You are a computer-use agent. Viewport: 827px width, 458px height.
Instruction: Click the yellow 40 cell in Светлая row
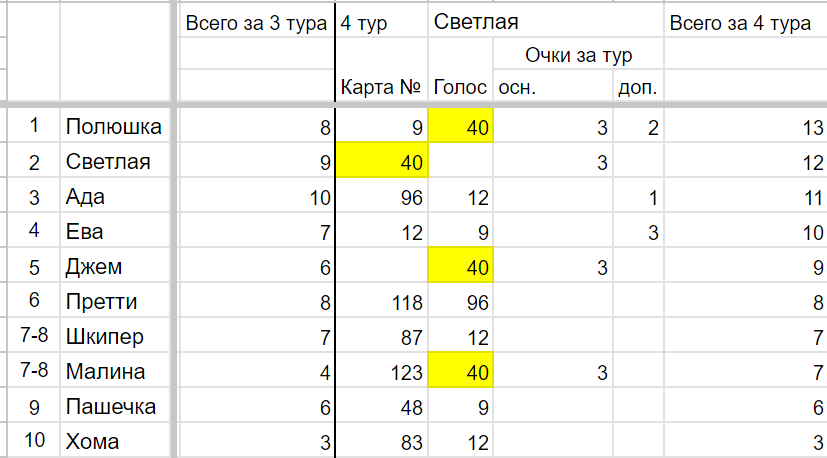click(x=381, y=160)
